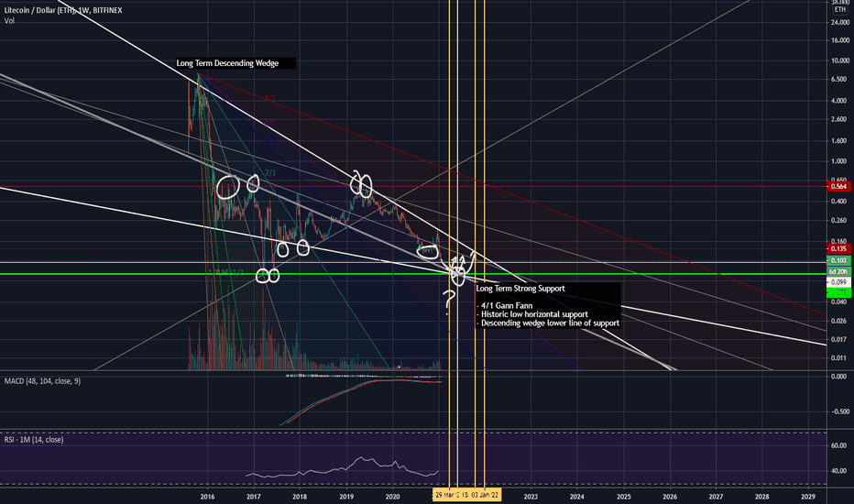Click the 0.400 value on the price axis

(838, 202)
